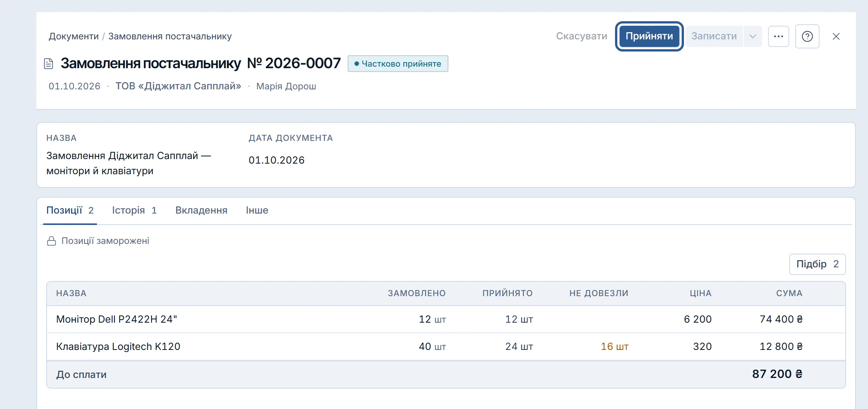Click the Прийняти button
The width and height of the screenshot is (868, 409).
(x=649, y=36)
